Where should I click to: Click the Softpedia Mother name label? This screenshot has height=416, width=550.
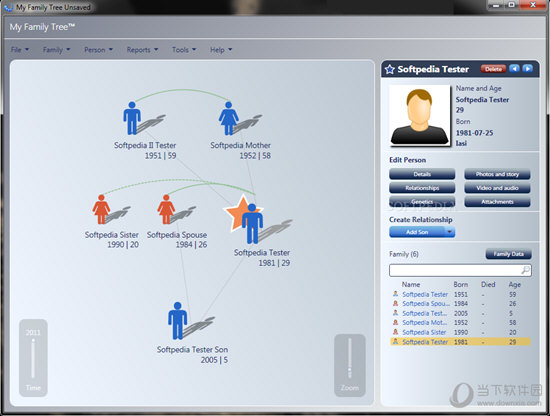241,145
